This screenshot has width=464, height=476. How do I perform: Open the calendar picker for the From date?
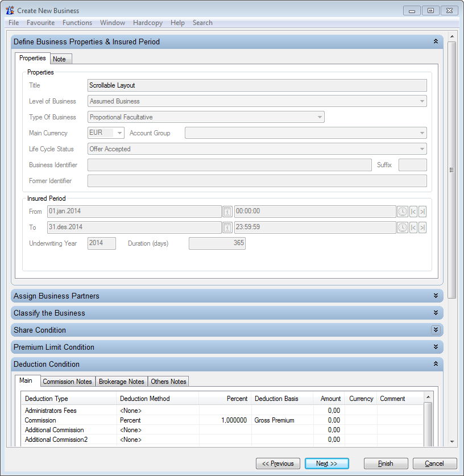point(227,211)
